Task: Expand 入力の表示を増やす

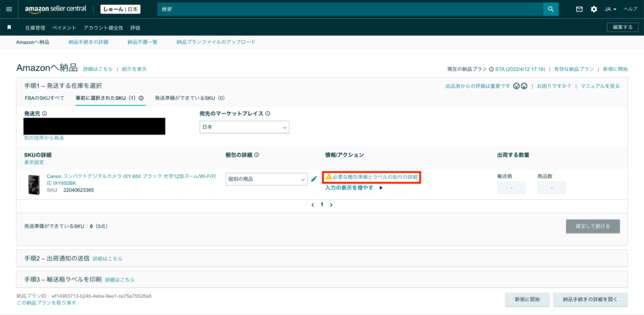Action: pyautogui.click(x=353, y=188)
